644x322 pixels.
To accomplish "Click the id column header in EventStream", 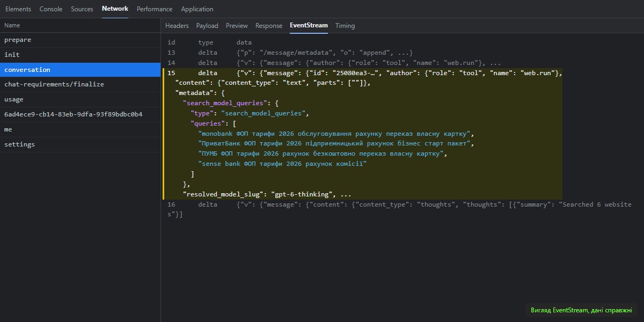I will pyautogui.click(x=171, y=42).
